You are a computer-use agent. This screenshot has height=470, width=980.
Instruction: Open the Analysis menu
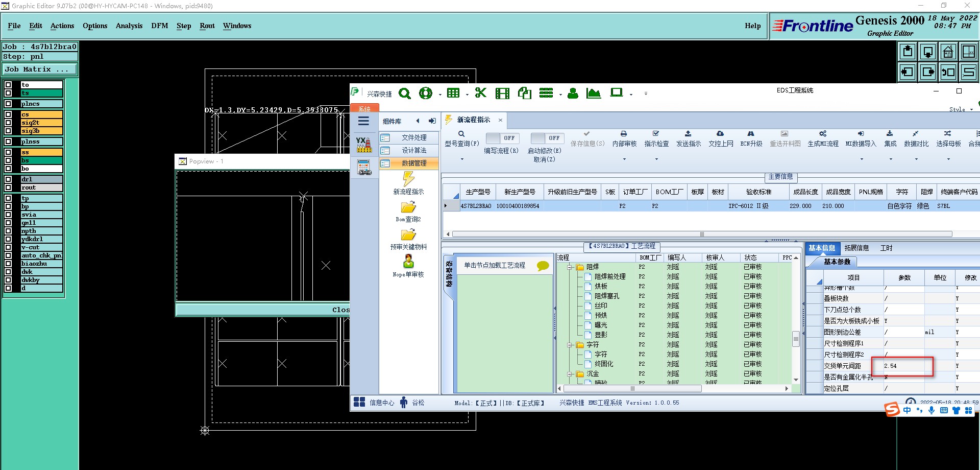click(x=129, y=26)
